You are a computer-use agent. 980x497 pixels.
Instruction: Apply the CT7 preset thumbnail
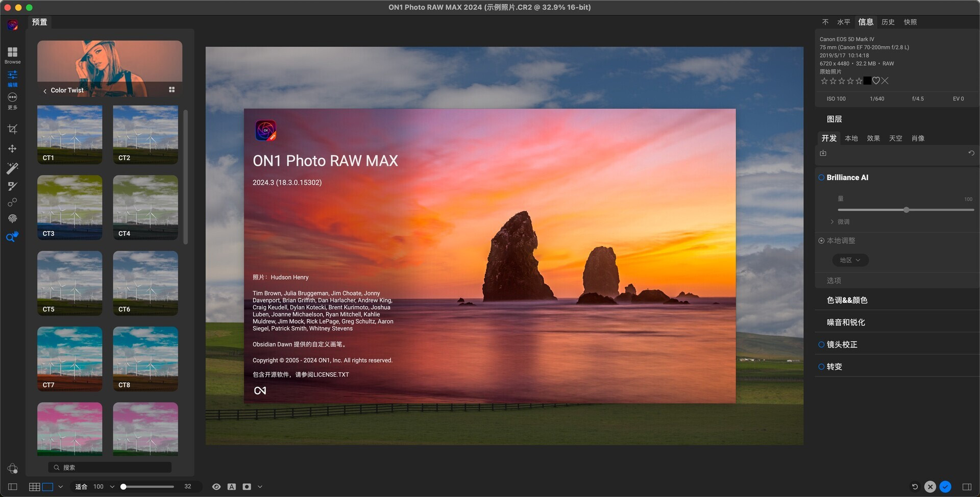click(x=69, y=359)
